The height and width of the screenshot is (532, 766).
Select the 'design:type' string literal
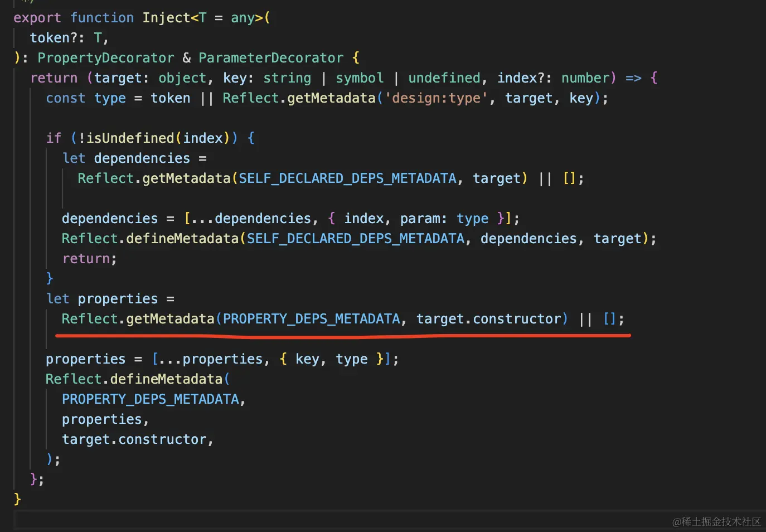[x=436, y=98]
